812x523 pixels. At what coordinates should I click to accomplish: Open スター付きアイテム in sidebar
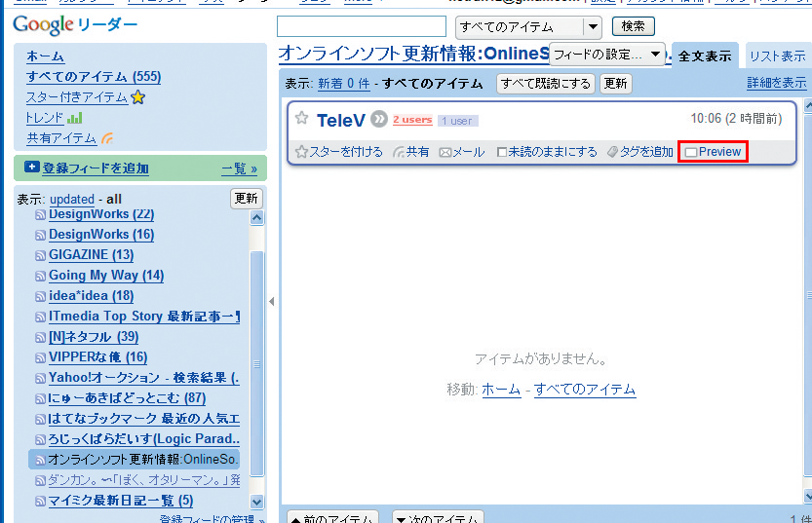click(77, 97)
